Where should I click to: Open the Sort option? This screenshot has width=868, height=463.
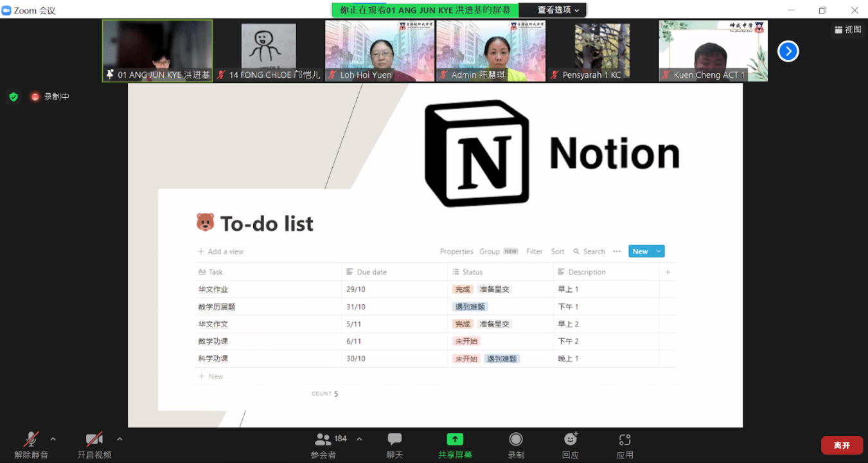pos(558,251)
